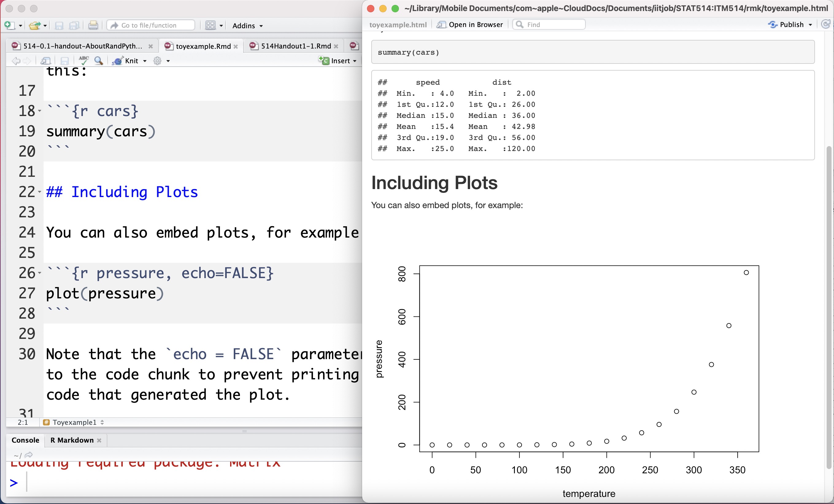
Task: Switch to the 514Handout1-1.Rmd tab
Action: click(x=295, y=46)
